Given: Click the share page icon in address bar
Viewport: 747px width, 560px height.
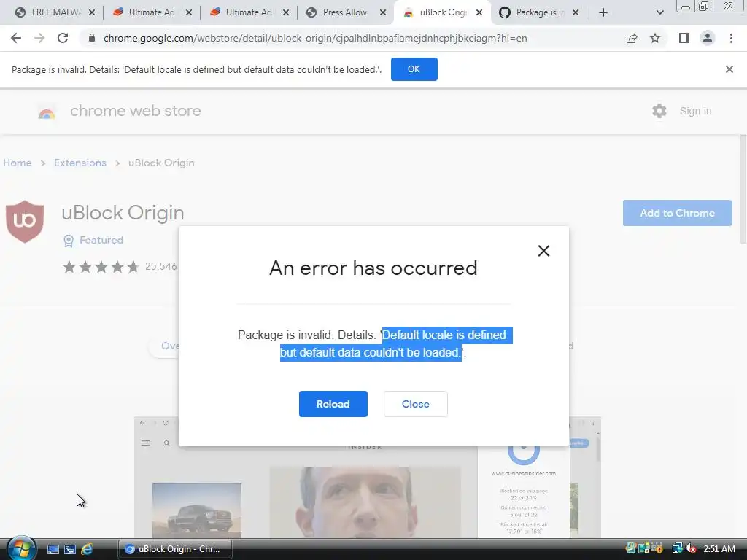Looking at the screenshot, I should 632,38.
